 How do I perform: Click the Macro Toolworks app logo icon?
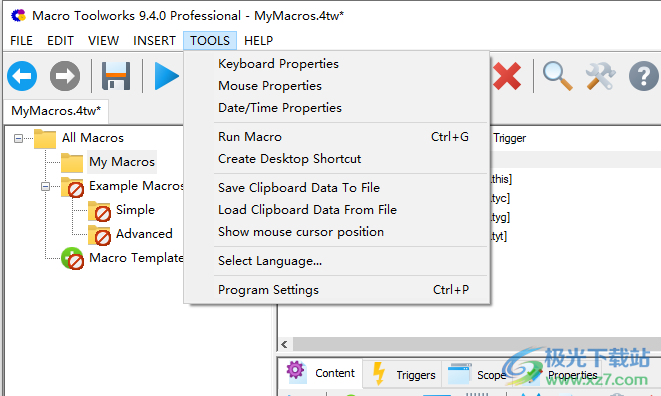[18, 16]
